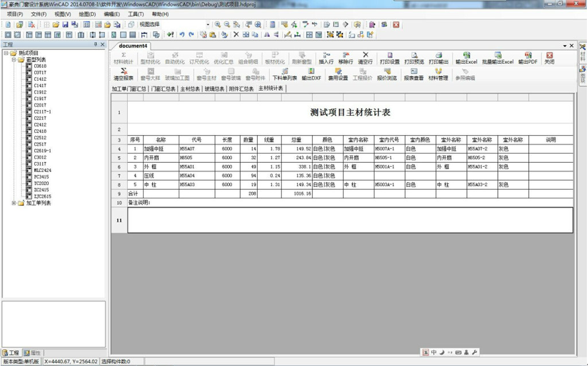Switch to 玻璃总表 tab
Screen dimensions: 588x366
tap(215, 89)
